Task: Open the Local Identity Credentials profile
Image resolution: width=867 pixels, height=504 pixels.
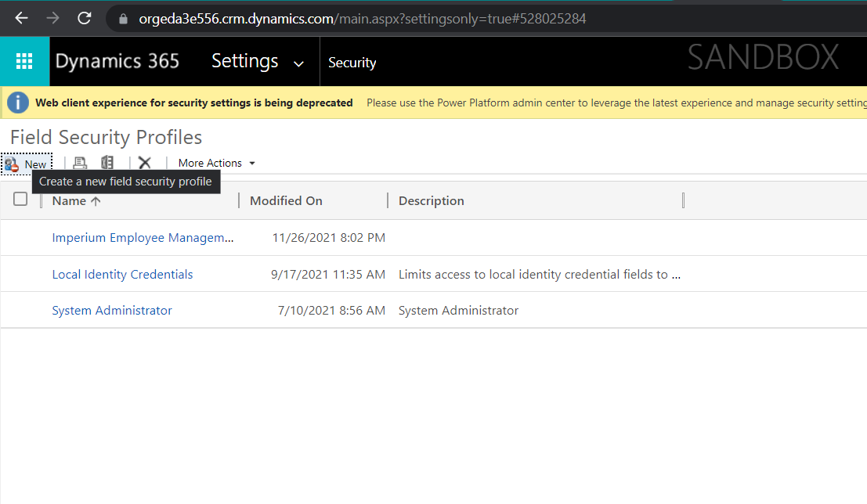Action: 122,275
